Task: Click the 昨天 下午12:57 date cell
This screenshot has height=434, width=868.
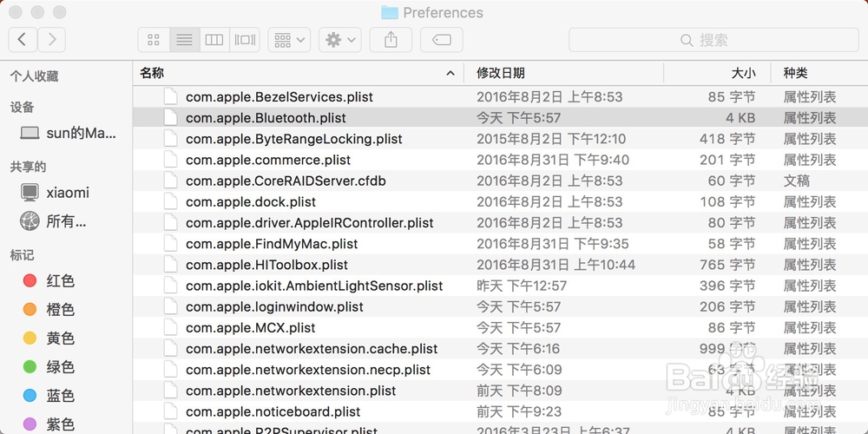Action: pyautogui.click(x=522, y=286)
